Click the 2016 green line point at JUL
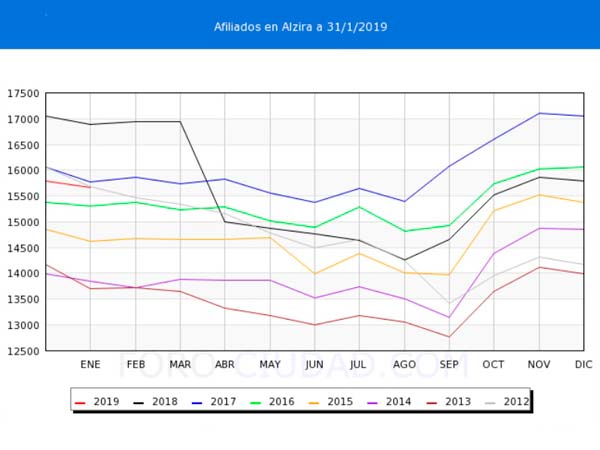Viewport: 600px width, 450px height. [359, 207]
